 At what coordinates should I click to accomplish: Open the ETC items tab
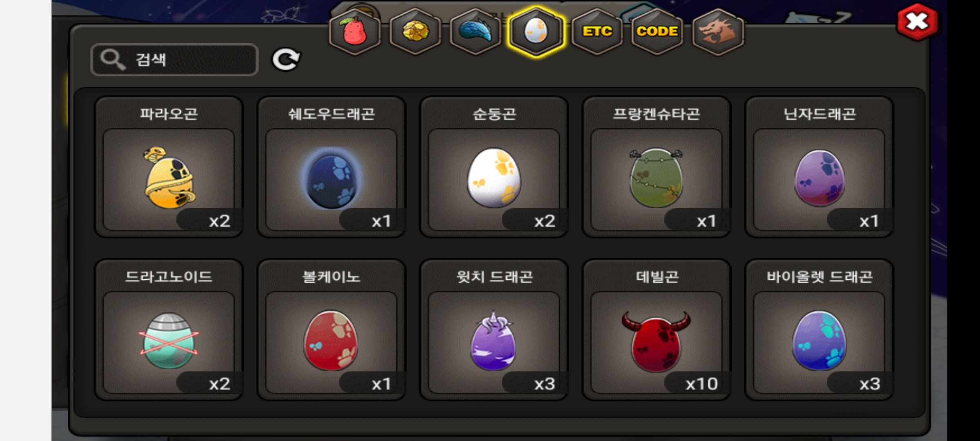pos(597,32)
